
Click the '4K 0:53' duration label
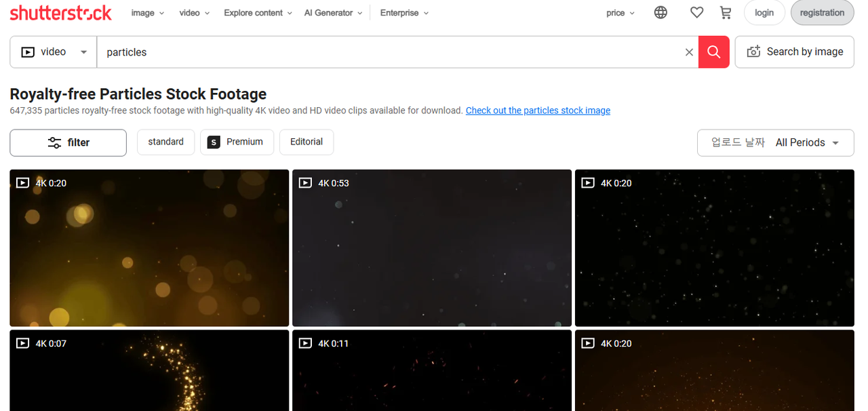pyautogui.click(x=334, y=183)
